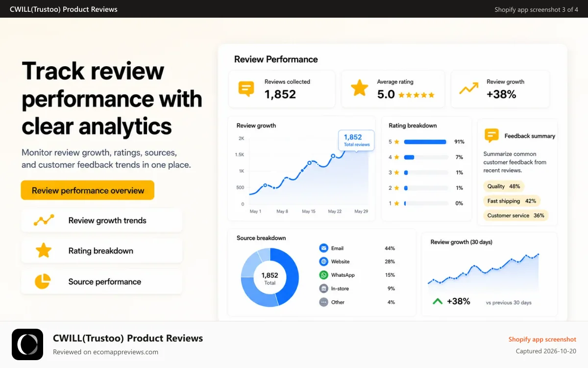Click the donut chart 1,852 Total center
Image resolution: width=588 pixels, height=368 pixels.
[x=270, y=278]
